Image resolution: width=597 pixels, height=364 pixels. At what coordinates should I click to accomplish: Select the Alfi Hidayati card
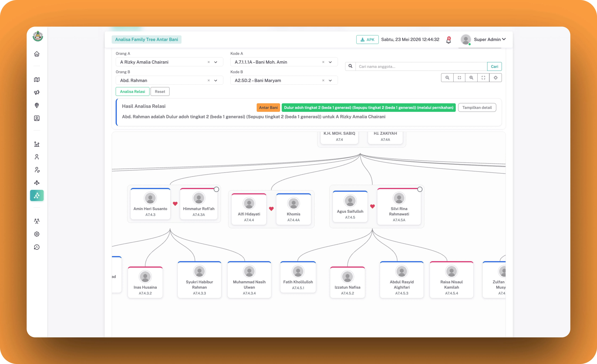tap(249, 209)
